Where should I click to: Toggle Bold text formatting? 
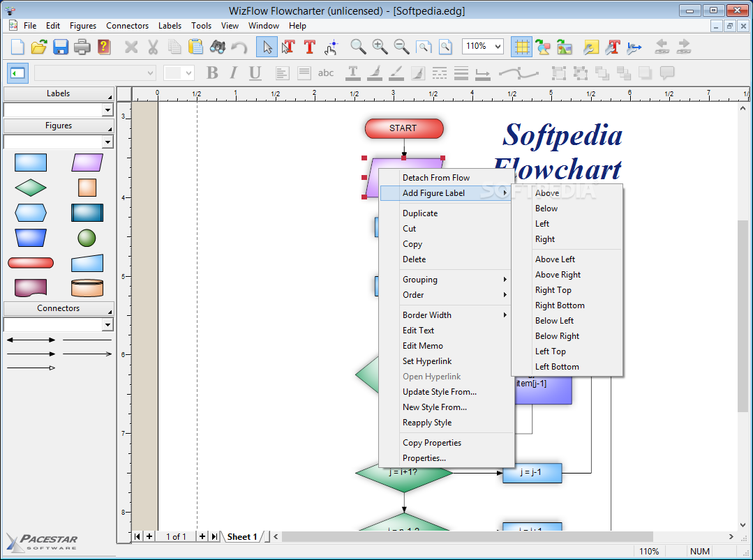point(211,73)
